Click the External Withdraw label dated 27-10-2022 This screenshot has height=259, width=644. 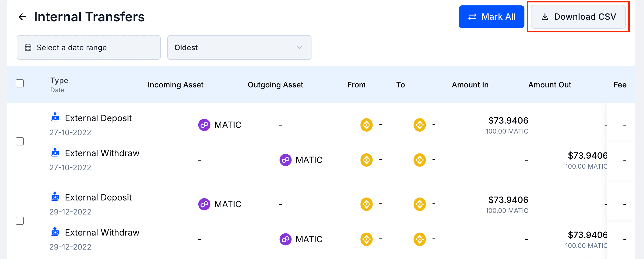click(102, 153)
